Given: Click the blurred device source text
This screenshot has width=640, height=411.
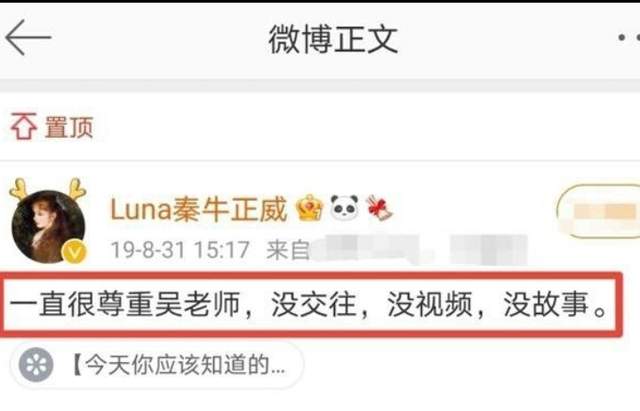Looking at the screenshot, I should point(420,248).
